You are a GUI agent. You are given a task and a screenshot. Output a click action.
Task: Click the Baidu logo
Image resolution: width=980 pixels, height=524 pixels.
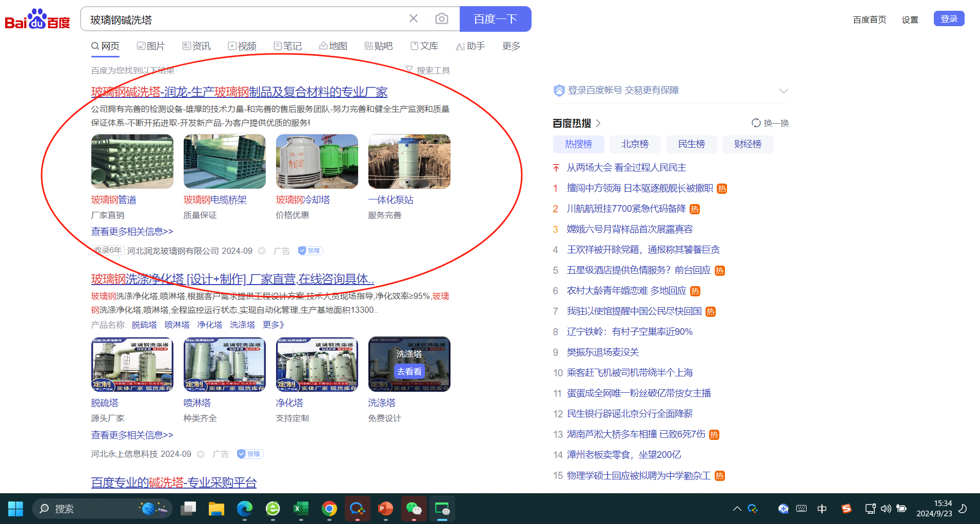(37, 19)
